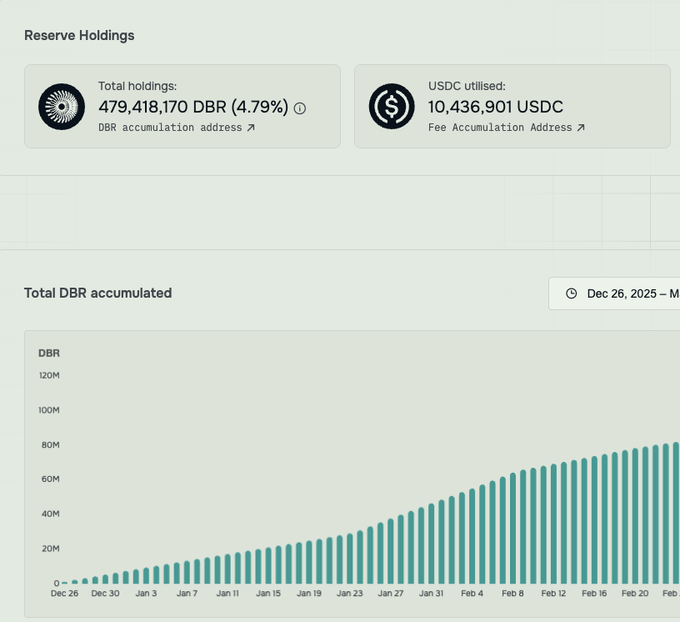Click the Reserve Holdings heading
The width and height of the screenshot is (680, 622).
[79, 35]
